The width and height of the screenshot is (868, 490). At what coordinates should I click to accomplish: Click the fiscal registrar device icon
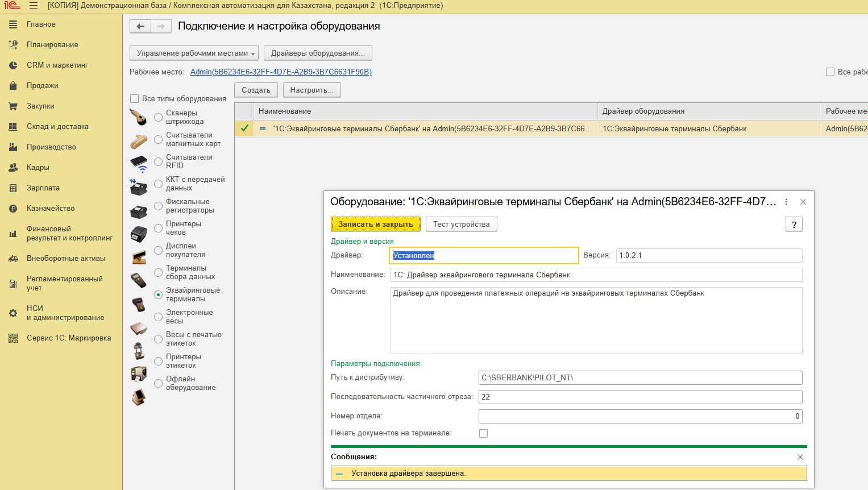(x=139, y=212)
